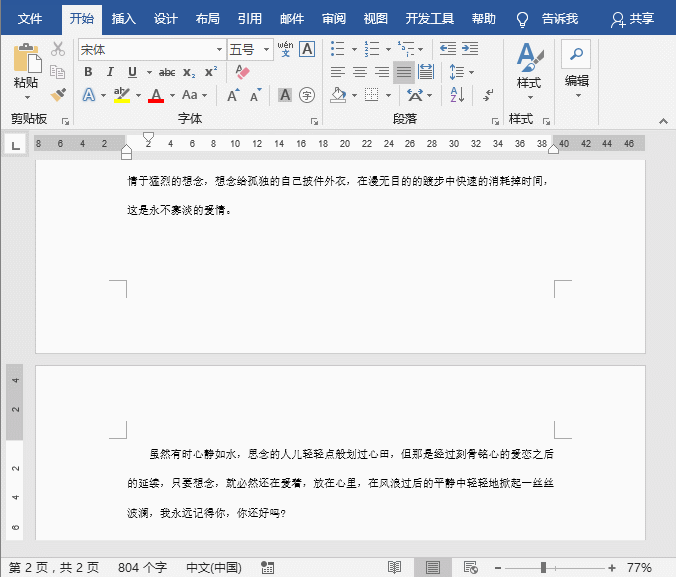Toggle show paragraph marks
The image size is (676, 577).
point(488,95)
